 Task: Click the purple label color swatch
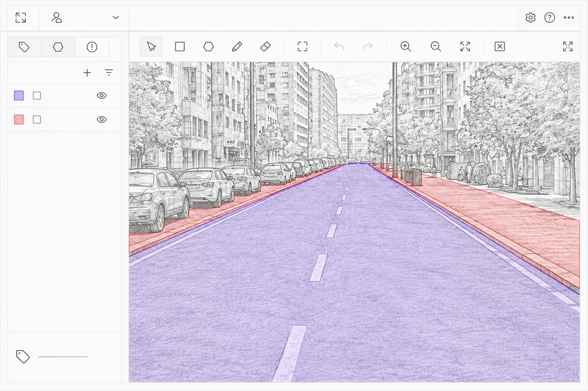19,96
